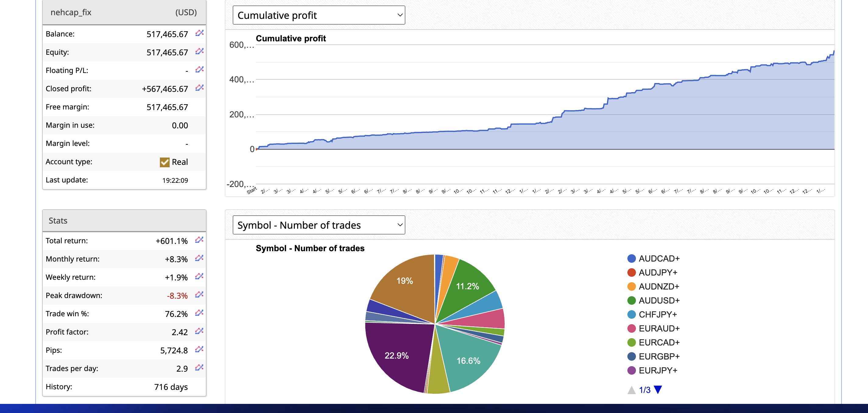Toggle EURAUD+ series in legend
The image size is (868, 413).
(x=659, y=328)
